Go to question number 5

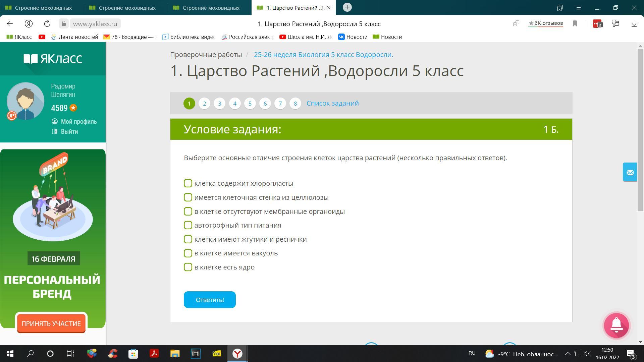pos(250,103)
